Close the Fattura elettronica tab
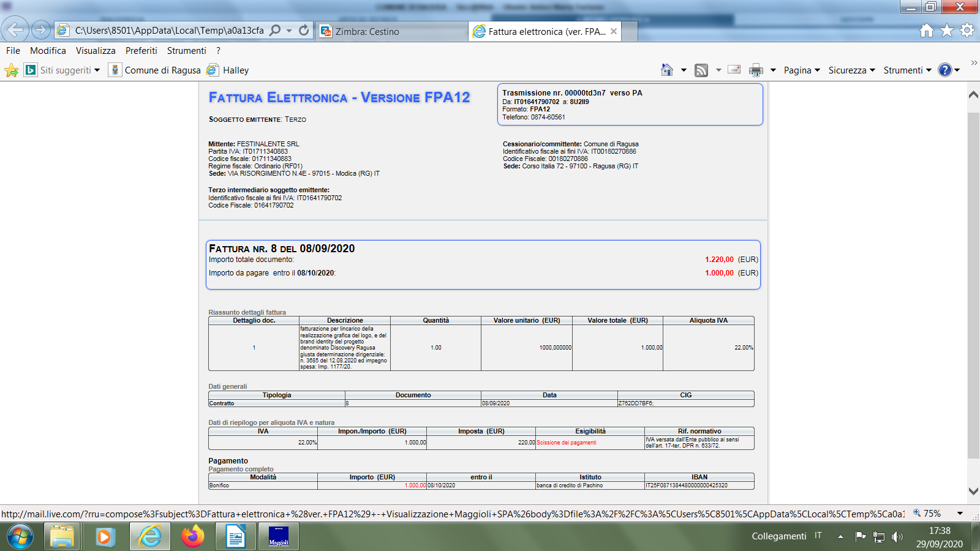 [614, 31]
